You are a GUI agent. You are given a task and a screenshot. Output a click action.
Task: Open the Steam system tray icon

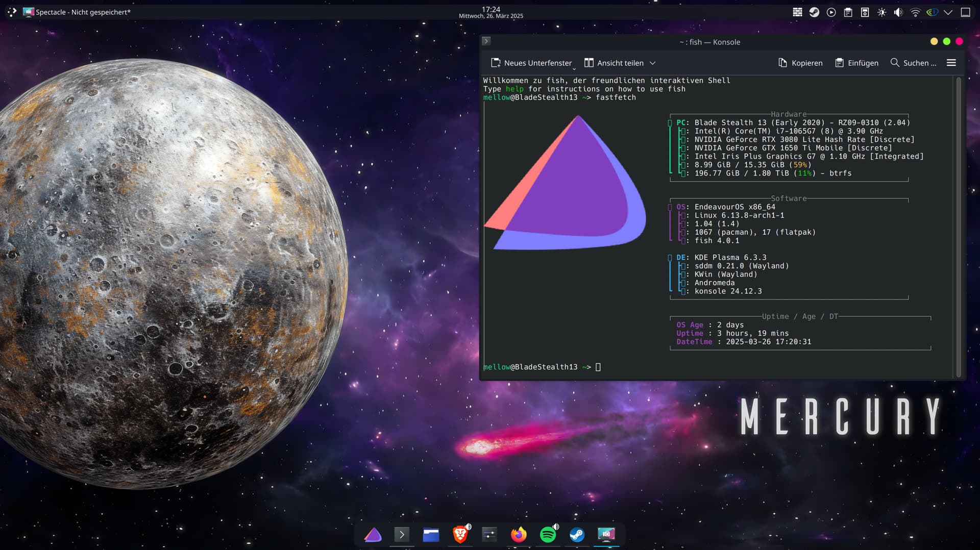(x=814, y=12)
